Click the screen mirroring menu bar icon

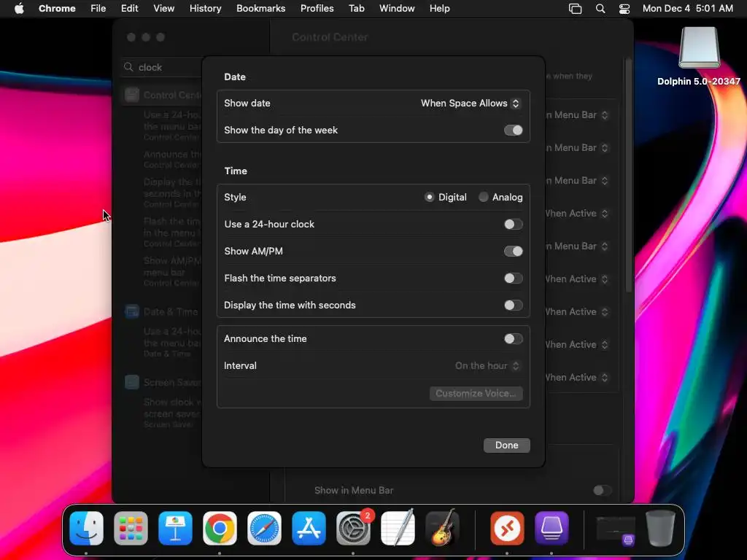(x=575, y=8)
